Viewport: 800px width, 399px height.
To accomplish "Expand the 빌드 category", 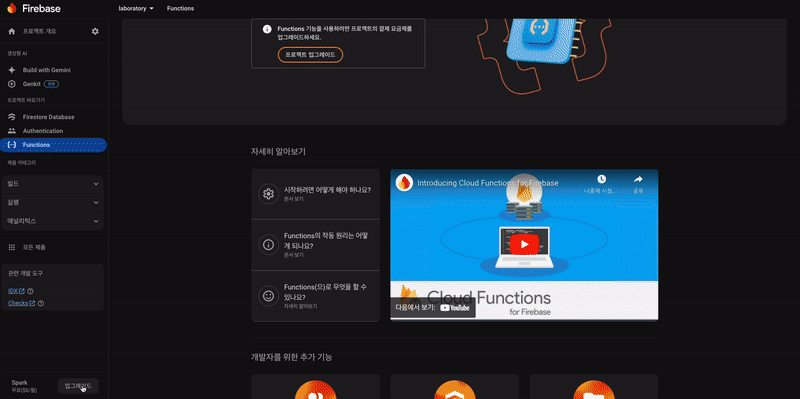I will point(53,184).
